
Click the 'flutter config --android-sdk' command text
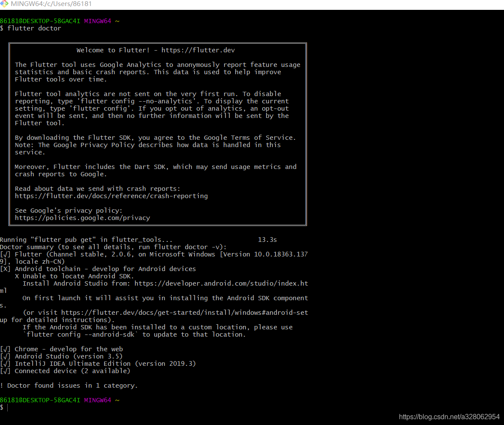pyautogui.click(x=81, y=335)
